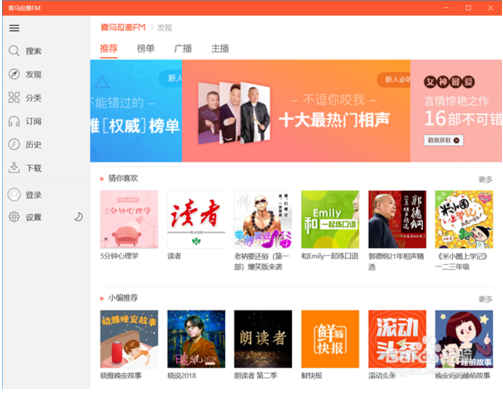This screenshot has height=399, width=503.
Task: Open 下载 in the sidebar
Action: click(x=34, y=168)
